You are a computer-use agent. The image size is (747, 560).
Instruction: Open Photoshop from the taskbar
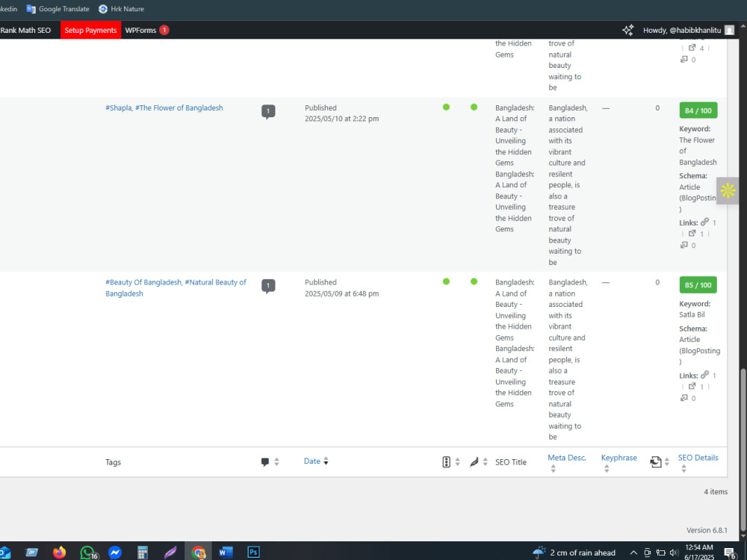(x=253, y=553)
